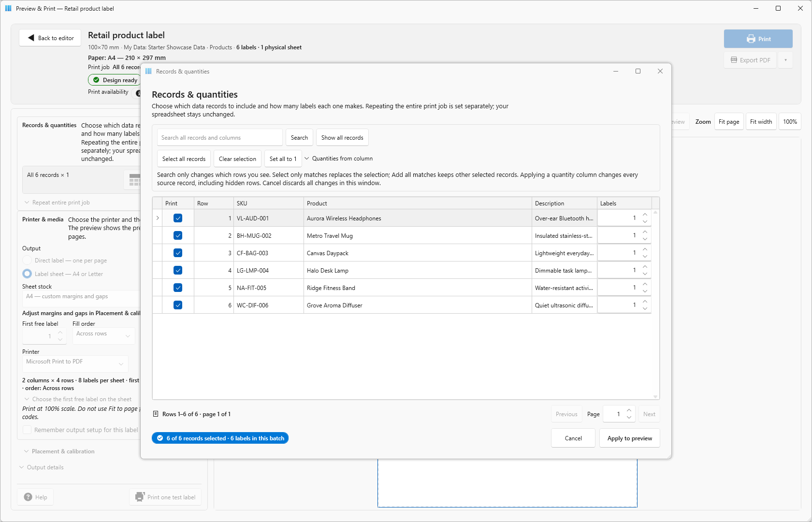Click the Design ready status badge

[x=115, y=80]
